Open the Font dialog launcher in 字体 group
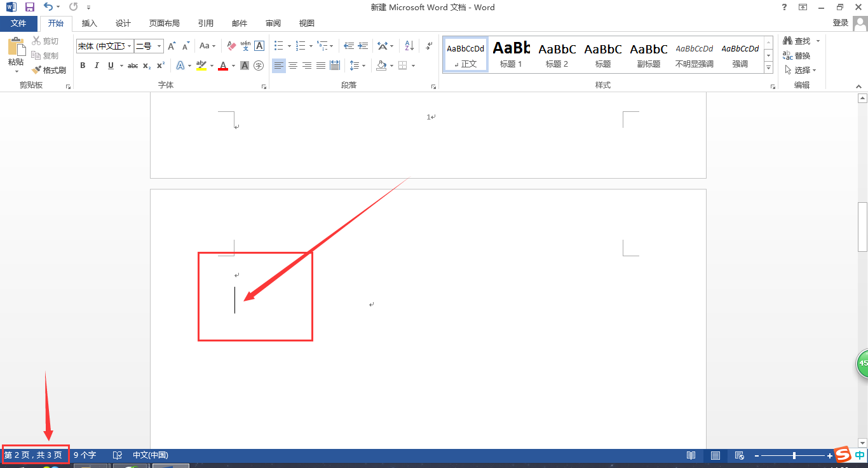The width and height of the screenshot is (868, 468). (x=264, y=86)
